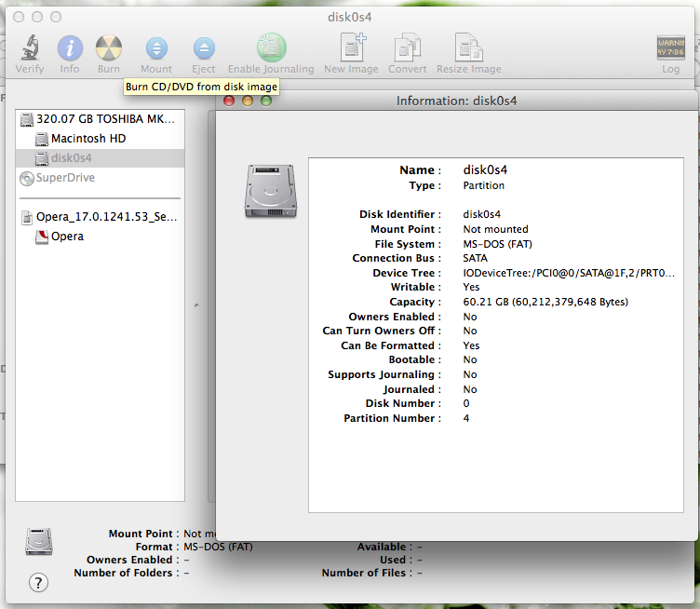Click the disk0s4 main window title
Screen dimensions: 700x609
pos(350,17)
